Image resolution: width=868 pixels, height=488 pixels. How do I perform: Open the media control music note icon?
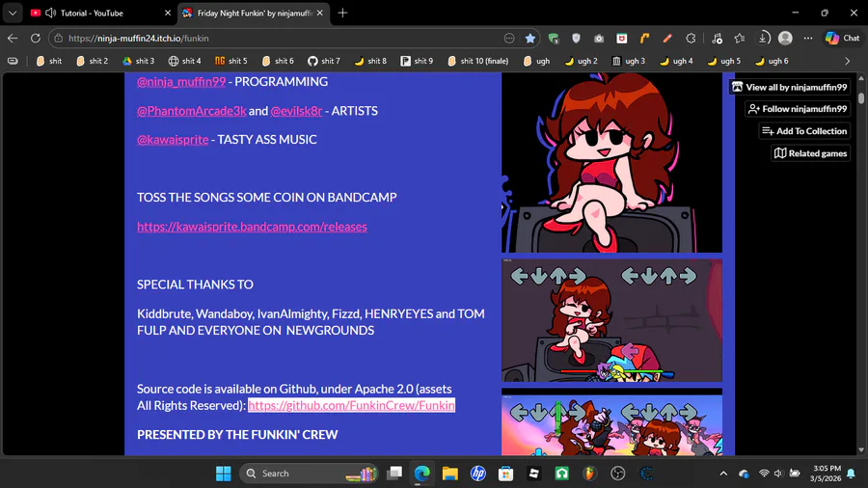coord(717,39)
